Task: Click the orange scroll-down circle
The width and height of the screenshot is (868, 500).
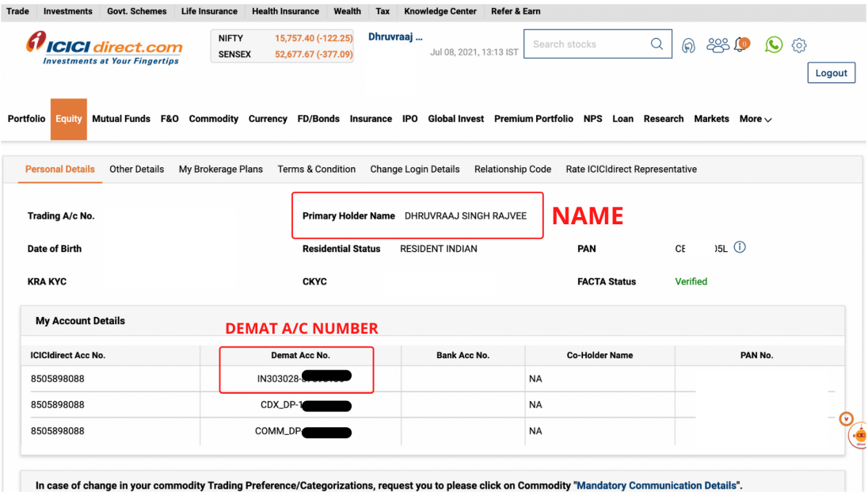Action: click(x=846, y=418)
